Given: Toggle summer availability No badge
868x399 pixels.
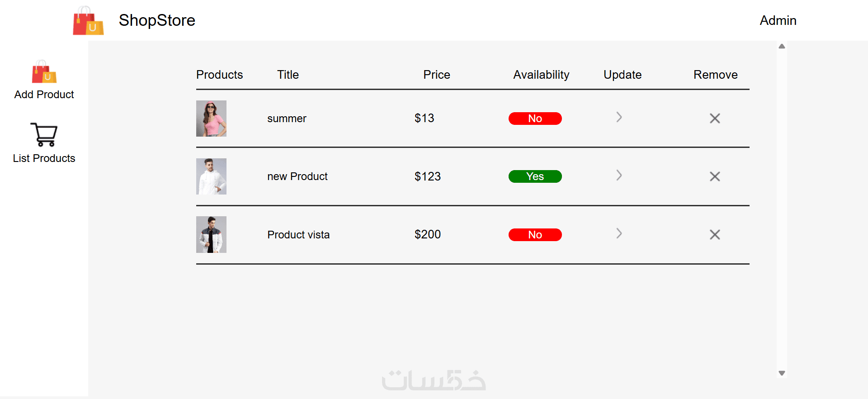Looking at the screenshot, I should [535, 119].
